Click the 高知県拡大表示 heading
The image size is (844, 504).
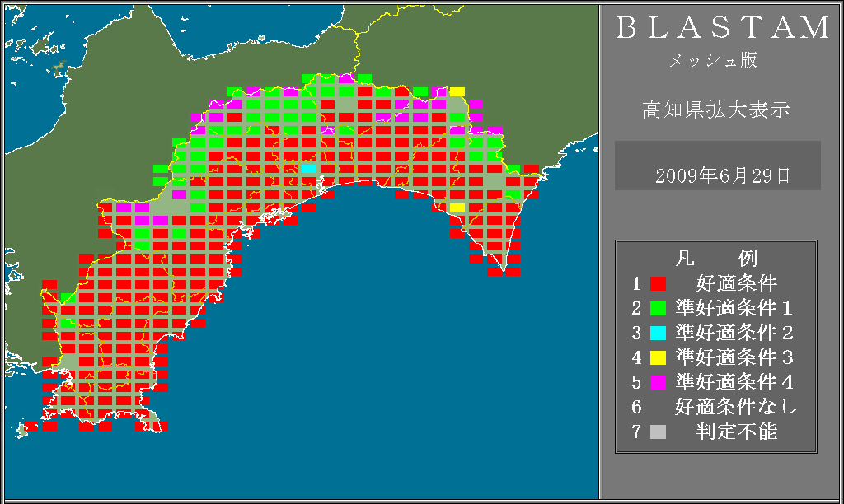tap(716, 110)
